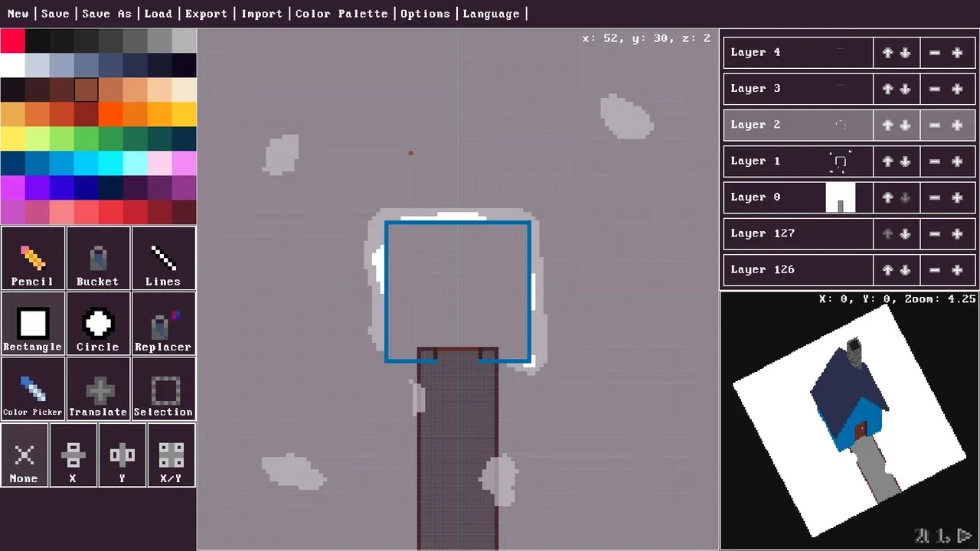Select Layer 1 row
Screen dimensions: 980x551
[x=798, y=161]
